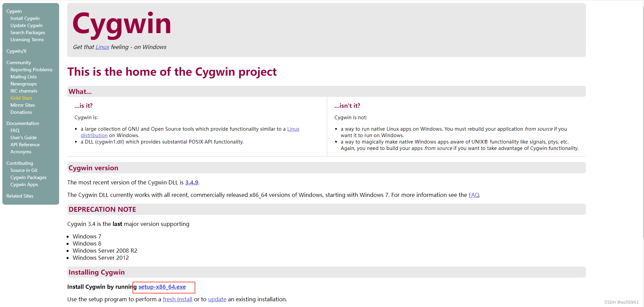Open Reporting Problems under Community

tap(31, 70)
